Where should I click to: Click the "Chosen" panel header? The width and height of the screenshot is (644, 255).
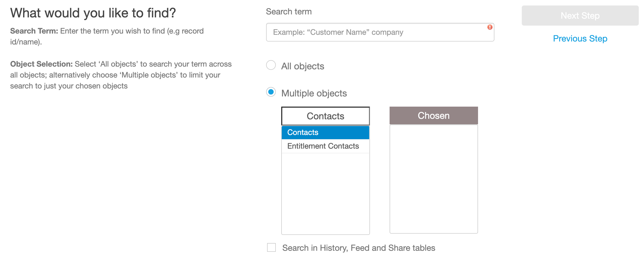point(434,115)
